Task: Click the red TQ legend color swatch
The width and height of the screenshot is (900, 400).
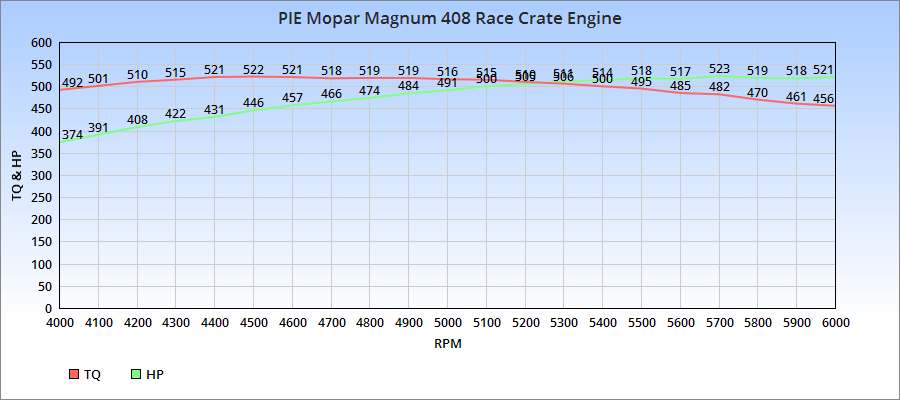Action: [73, 374]
